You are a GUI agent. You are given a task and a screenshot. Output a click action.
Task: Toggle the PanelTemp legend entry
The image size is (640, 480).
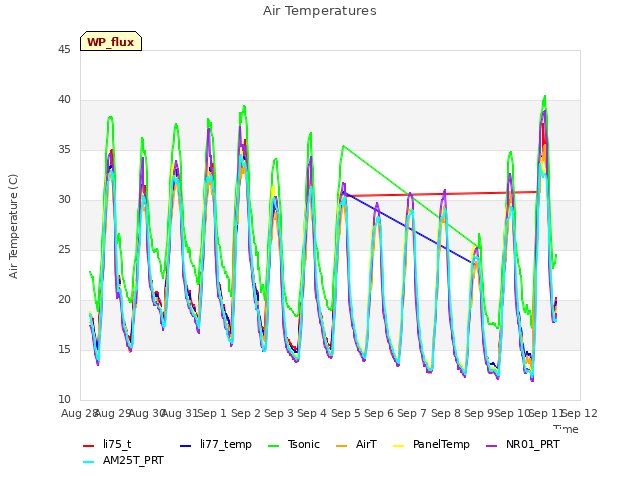431,444
